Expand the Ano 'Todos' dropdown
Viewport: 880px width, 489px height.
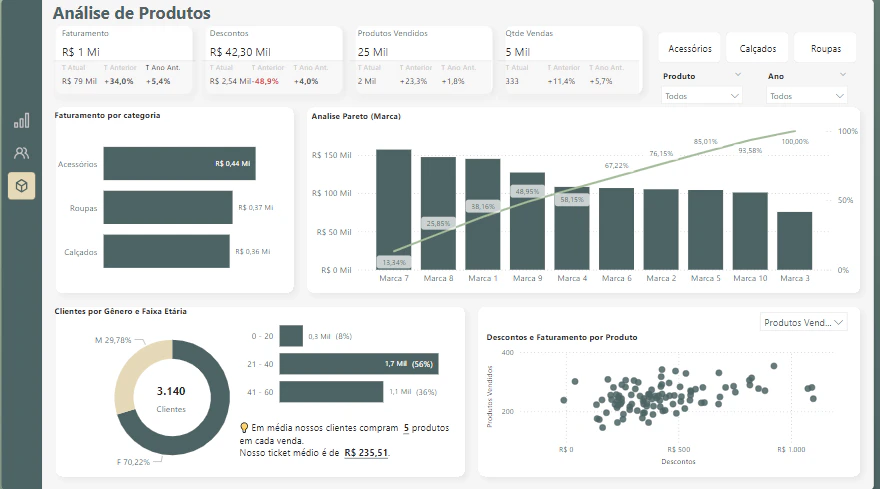point(806,96)
